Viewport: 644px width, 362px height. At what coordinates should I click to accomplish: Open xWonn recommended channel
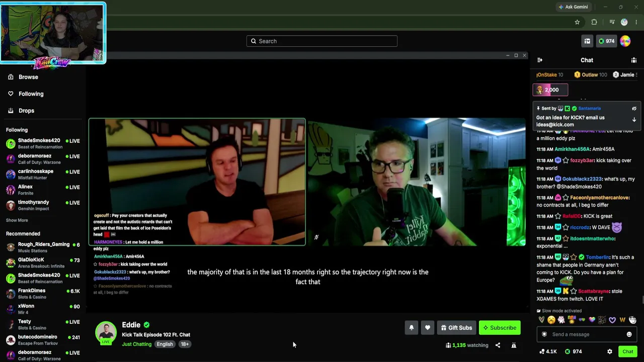coord(43,309)
